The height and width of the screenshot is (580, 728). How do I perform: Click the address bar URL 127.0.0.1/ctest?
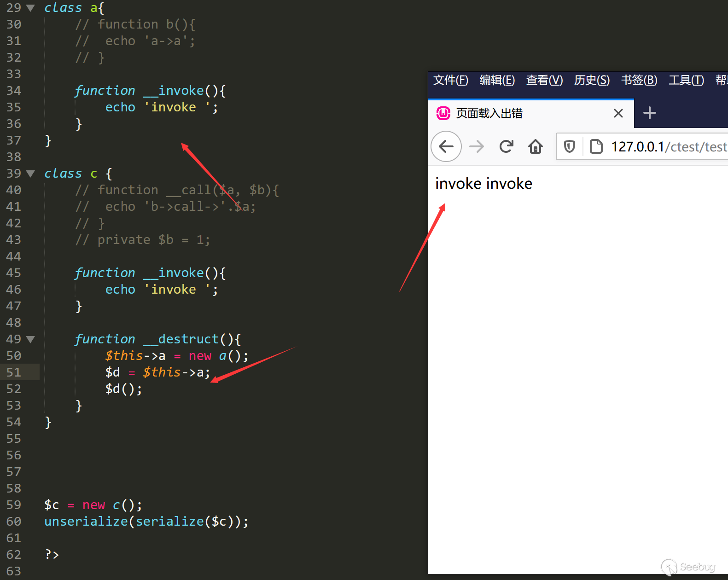point(668,146)
